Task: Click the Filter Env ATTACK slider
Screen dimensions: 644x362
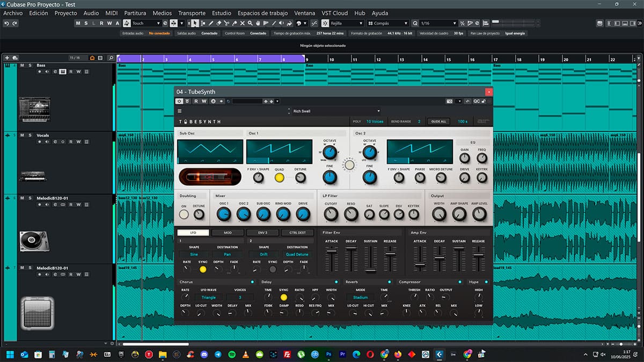Action: (332, 258)
